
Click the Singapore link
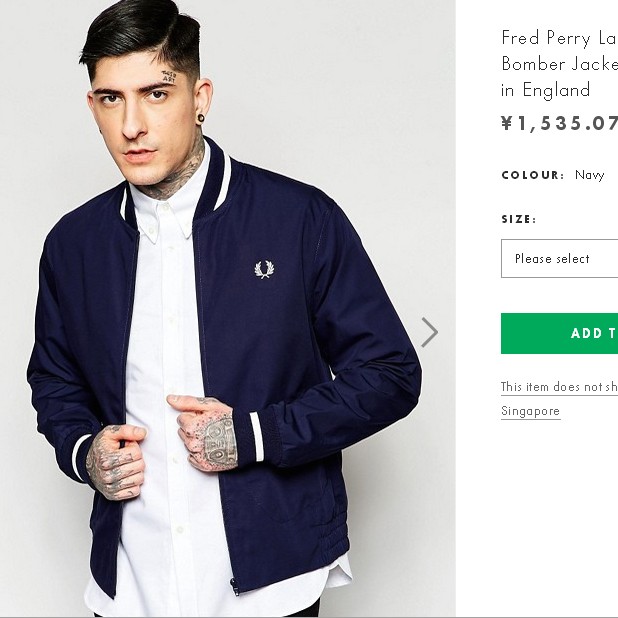click(530, 411)
